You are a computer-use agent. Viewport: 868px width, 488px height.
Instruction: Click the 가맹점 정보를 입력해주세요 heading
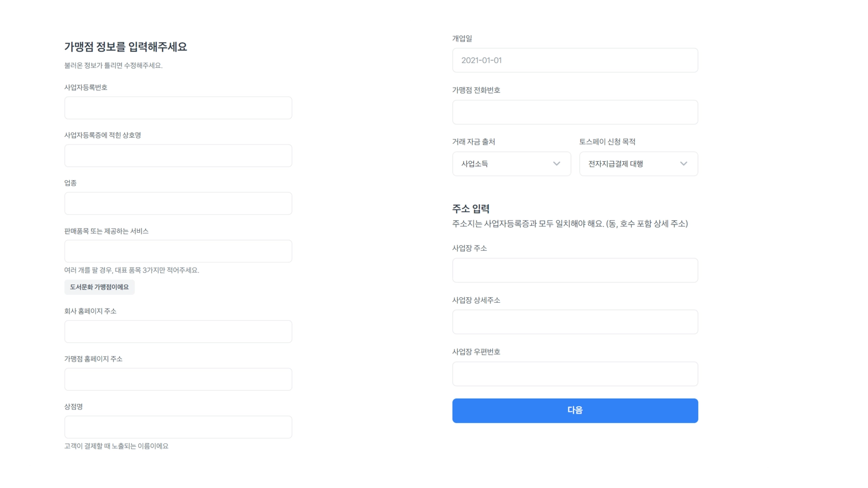tap(125, 46)
